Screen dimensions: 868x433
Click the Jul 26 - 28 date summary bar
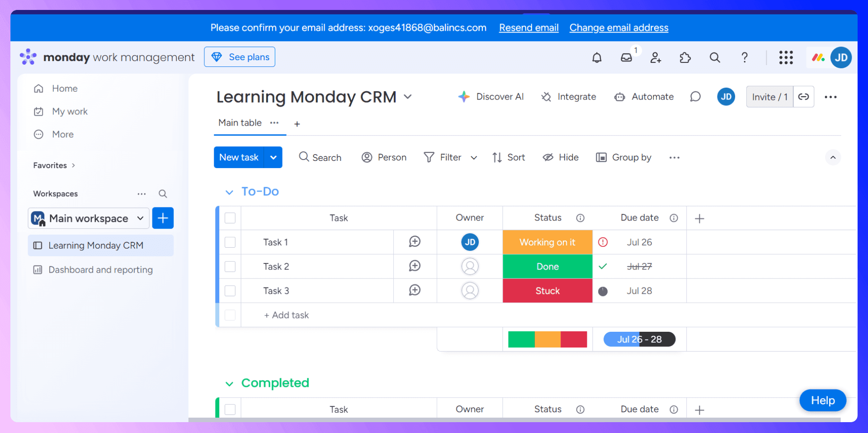(639, 339)
